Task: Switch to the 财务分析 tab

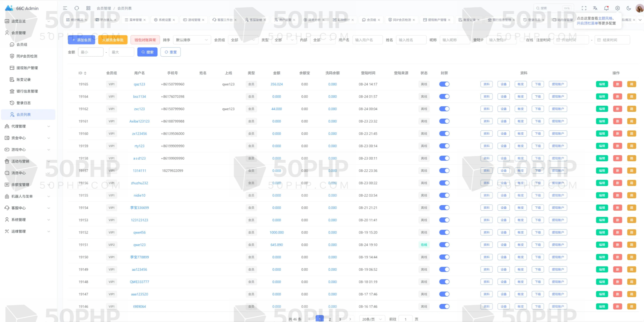Action: pos(314,20)
